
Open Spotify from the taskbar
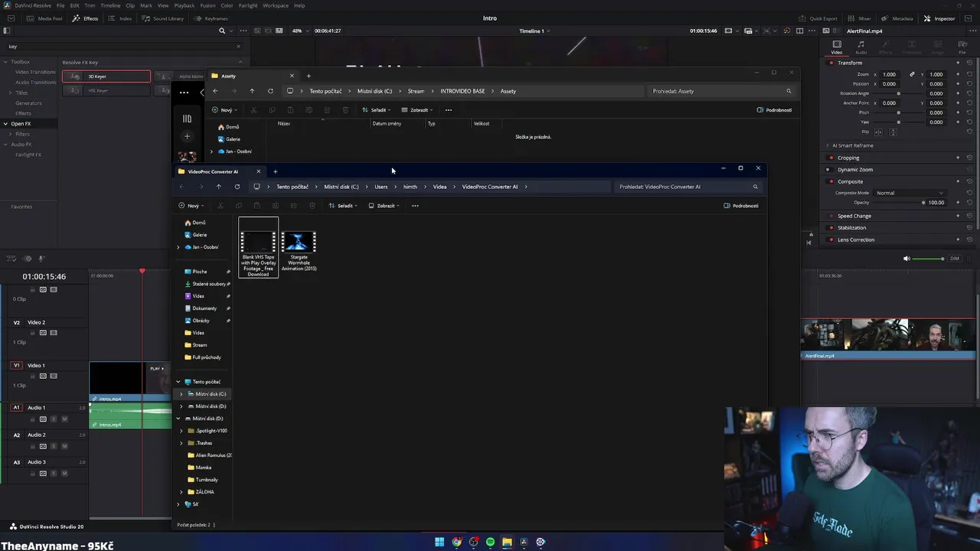pos(490,542)
